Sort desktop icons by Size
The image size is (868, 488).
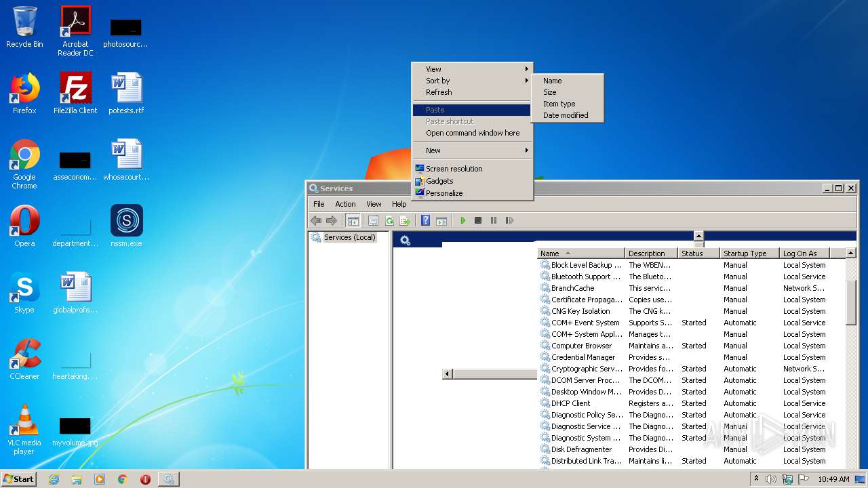tap(568, 92)
